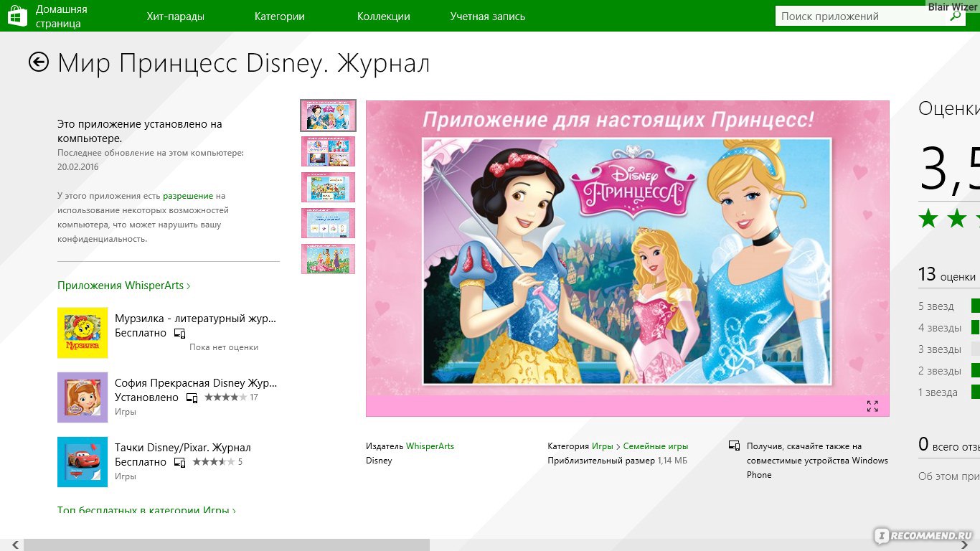The height and width of the screenshot is (551, 980).
Task: Click the second green rating star
Action: coord(957,218)
